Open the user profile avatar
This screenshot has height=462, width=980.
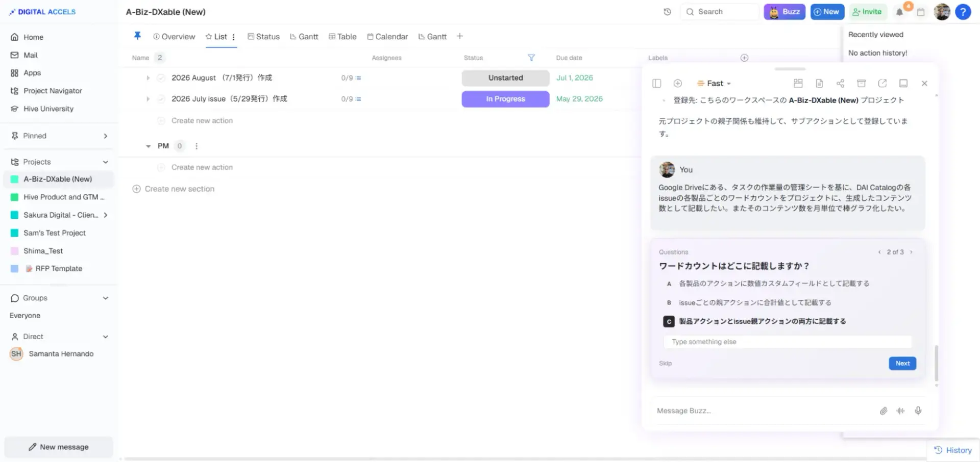click(x=942, y=12)
